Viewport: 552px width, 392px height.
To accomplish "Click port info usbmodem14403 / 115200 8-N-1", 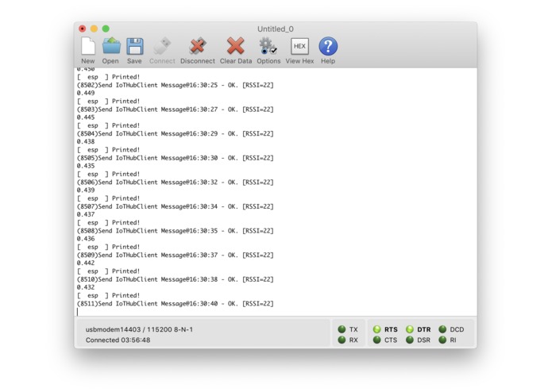I will pyautogui.click(x=139, y=329).
